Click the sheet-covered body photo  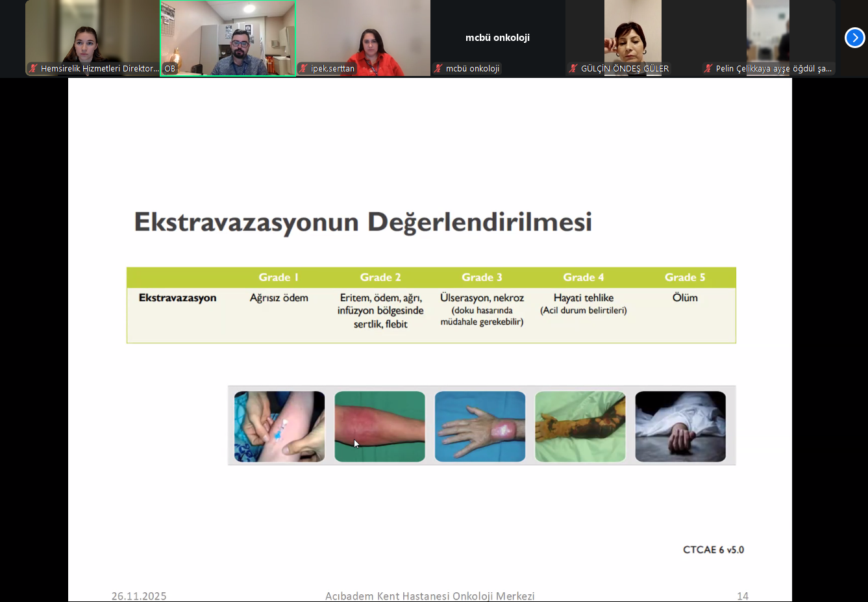point(680,427)
